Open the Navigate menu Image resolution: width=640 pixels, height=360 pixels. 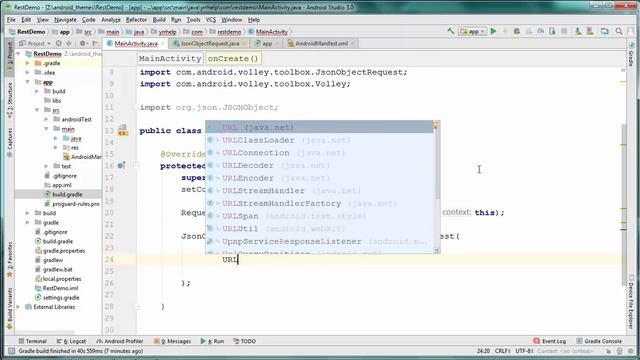pos(65,20)
